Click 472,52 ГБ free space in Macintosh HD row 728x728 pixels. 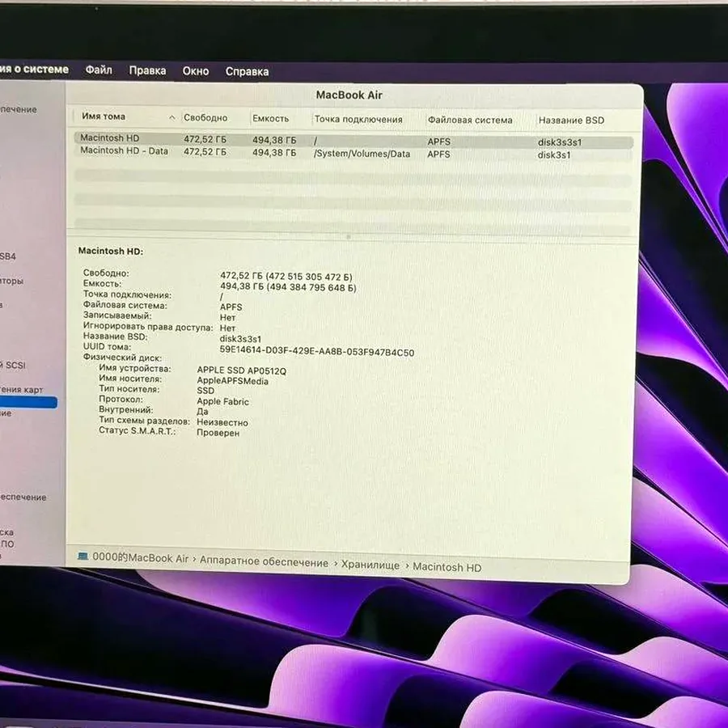[205, 139]
